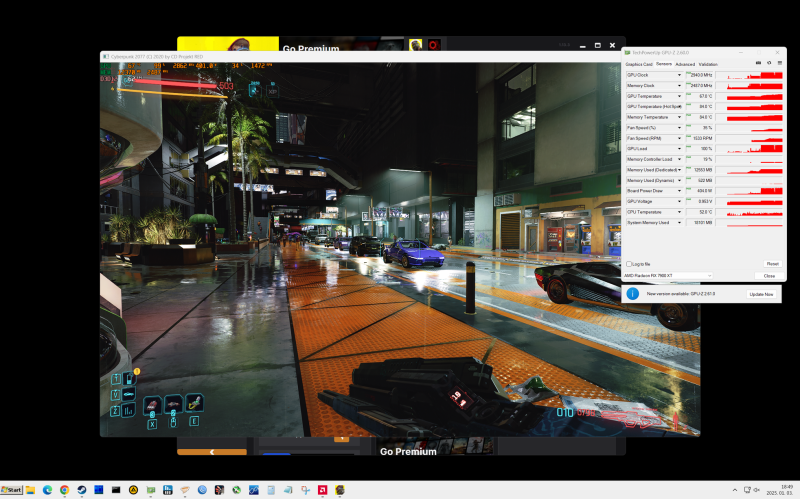Image resolution: width=800 pixels, height=499 pixels.
Task: Open the CPU Temperature sensor dropdown
Action: coord(679,212)
